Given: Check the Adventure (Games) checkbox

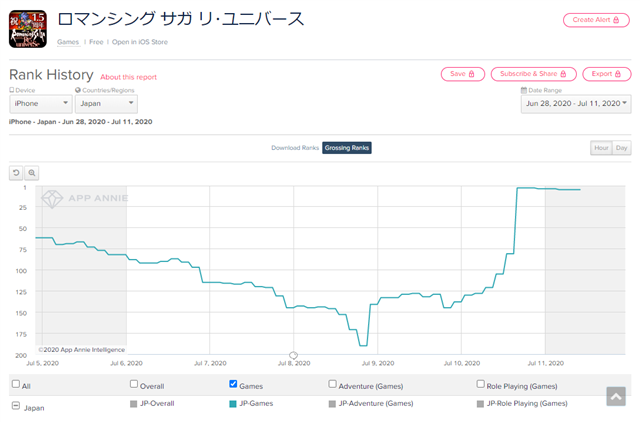Looking at the screenshot, I should tap(332, 384).
